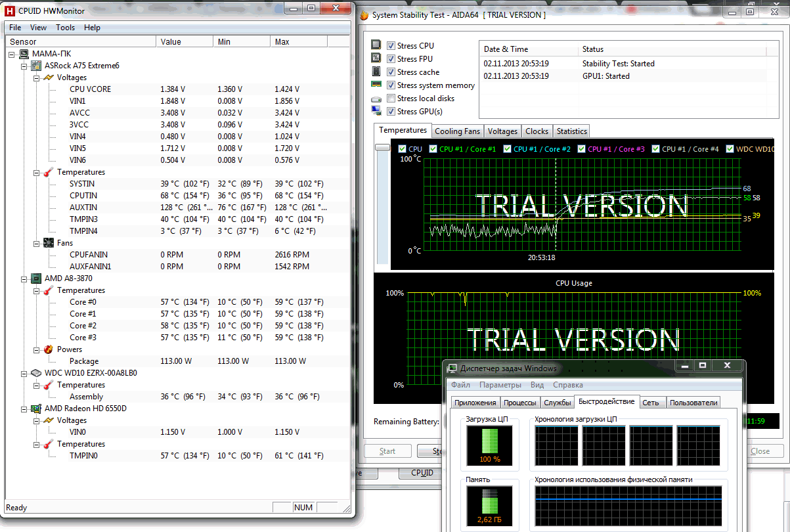This screenshot has height=532, width=790.
Task: Collapse the AMD Radeon HD 6550D node
Action: click(x=24, y=409)
